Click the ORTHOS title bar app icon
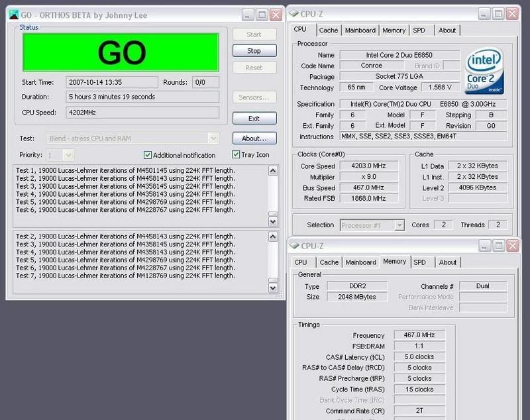The image size is (530, 420). tap(15, 15)
